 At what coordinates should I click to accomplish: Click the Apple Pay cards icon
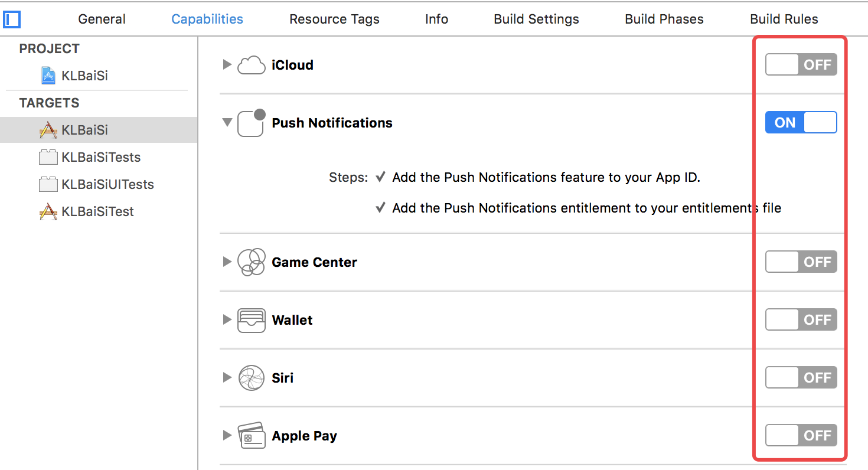(251, 436)
